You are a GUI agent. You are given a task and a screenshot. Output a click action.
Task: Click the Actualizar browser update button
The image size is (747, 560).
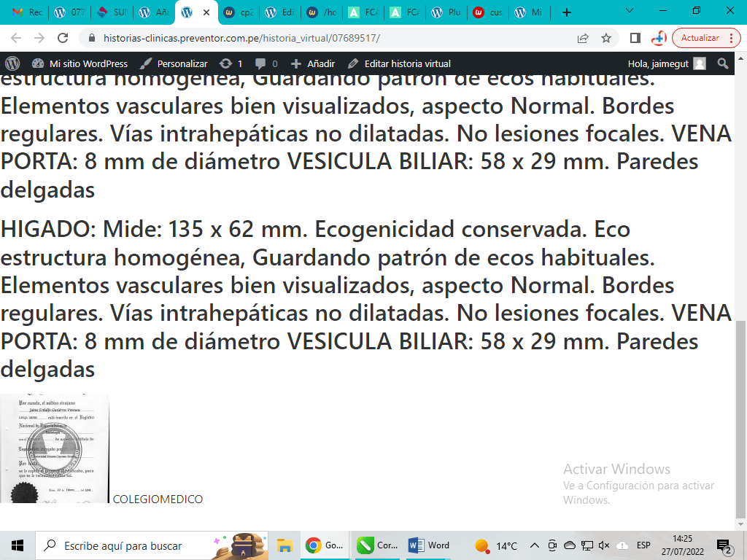pos(700,38)
